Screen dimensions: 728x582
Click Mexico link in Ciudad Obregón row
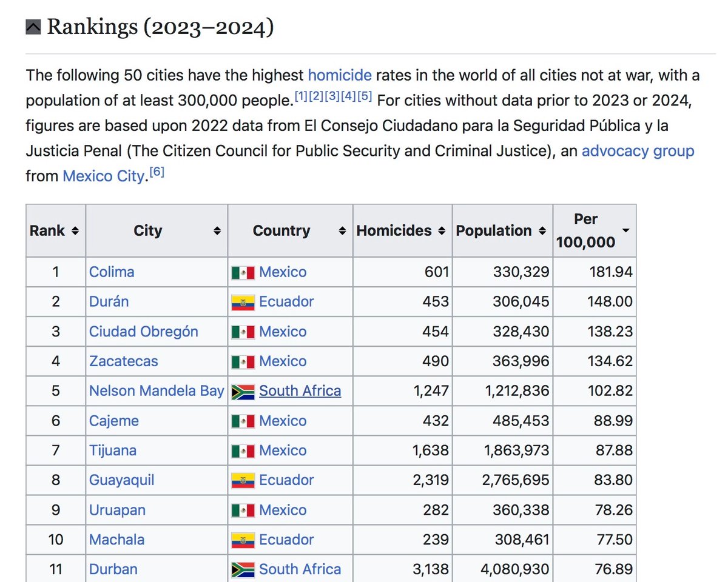pos(283,332)
